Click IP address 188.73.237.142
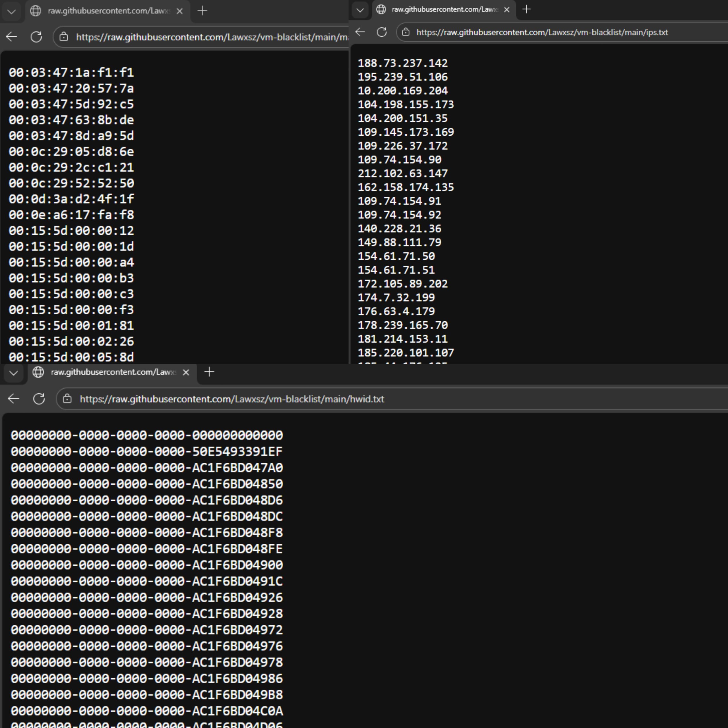 pyautogui.click(x=403, y=63)
